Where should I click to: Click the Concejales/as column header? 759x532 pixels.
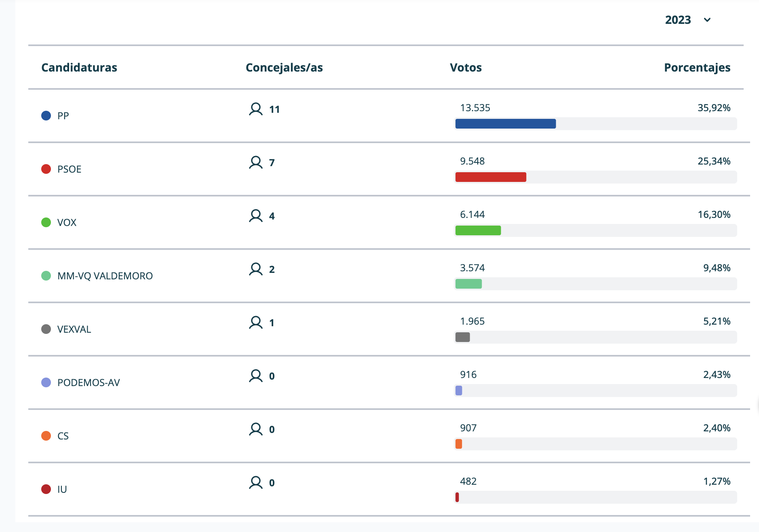[x=284, y=68]
